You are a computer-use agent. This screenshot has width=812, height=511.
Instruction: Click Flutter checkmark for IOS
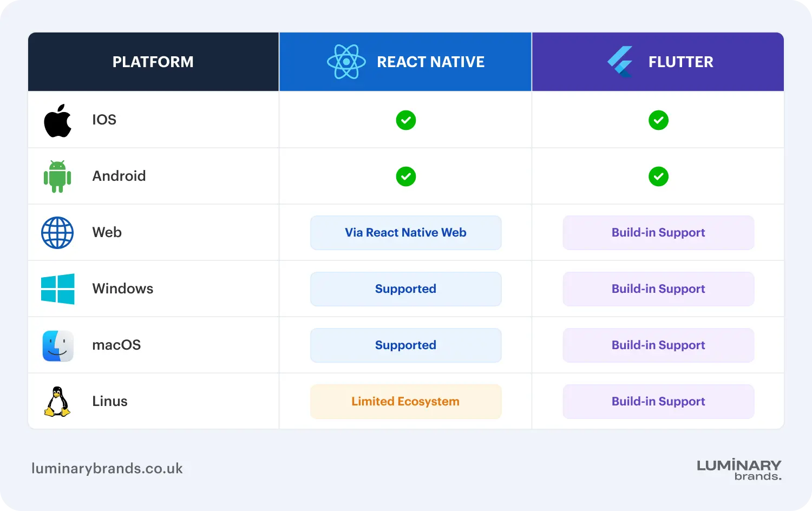pyautogui.click(x=659, y=120)
